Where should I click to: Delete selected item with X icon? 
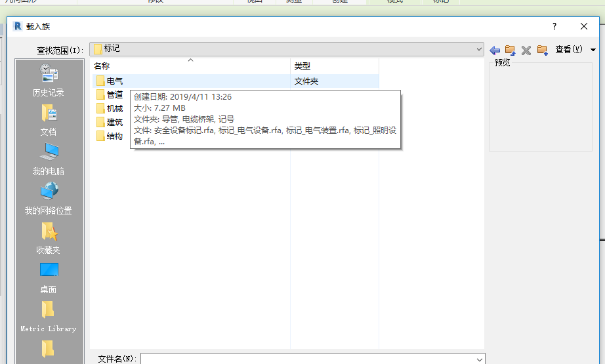[x=526, y=50]
